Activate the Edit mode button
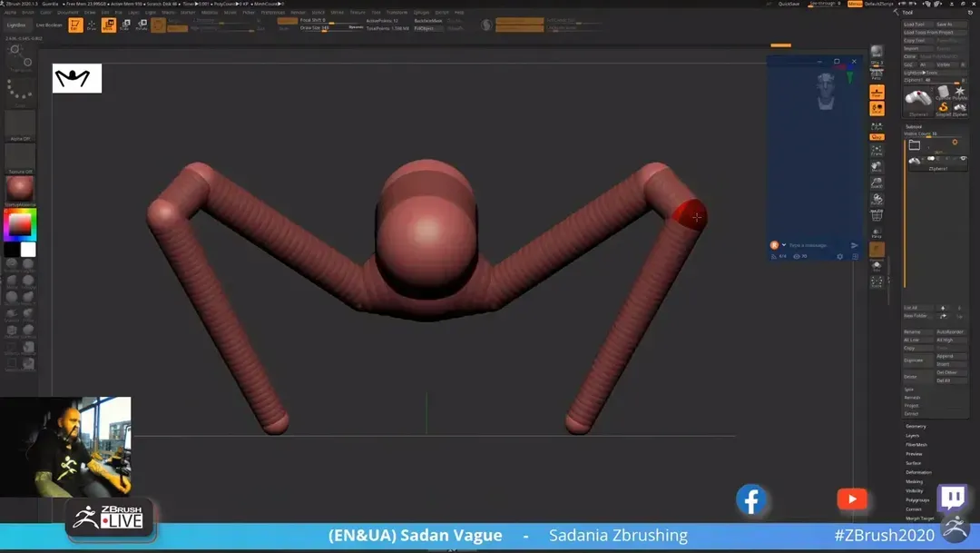Screen dimensions: 980x553 (x=76, y=25)
